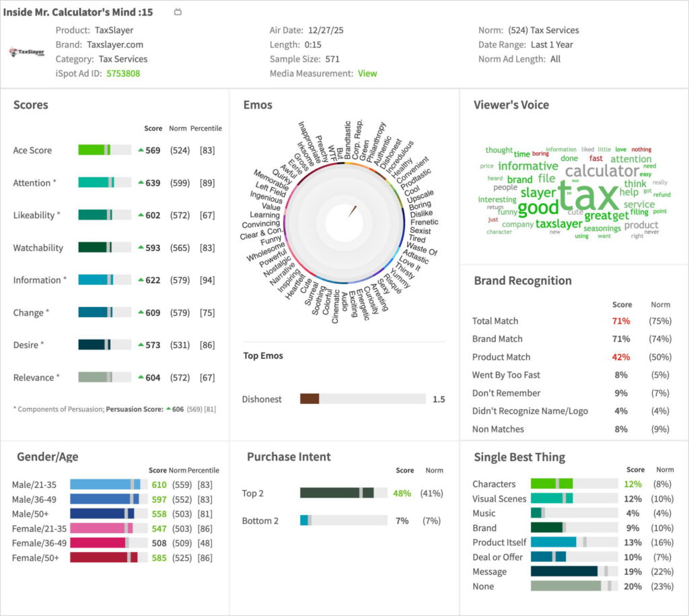The image size is (689, 616).
Task: Click the Total Match 71% score value
Action: tap(621, 321)
